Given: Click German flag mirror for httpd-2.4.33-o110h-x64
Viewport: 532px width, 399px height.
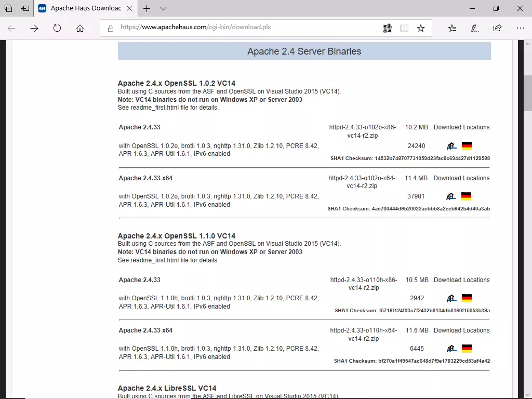Looking at the screenshot, I should tap(467, 349).
